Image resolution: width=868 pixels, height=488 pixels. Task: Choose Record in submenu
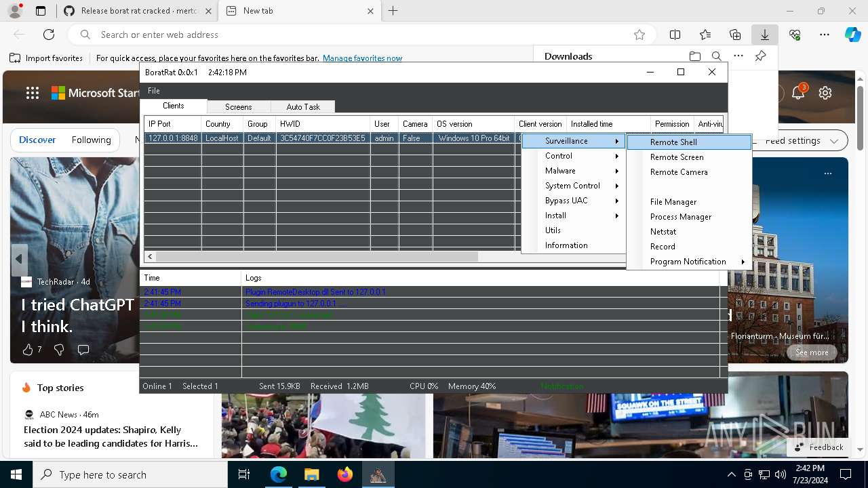click(689, 247)
